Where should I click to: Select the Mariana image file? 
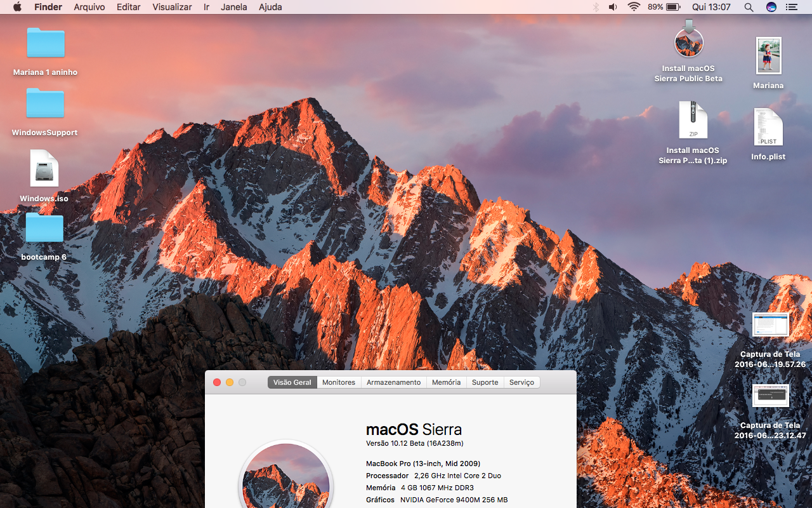coord(768,63)
